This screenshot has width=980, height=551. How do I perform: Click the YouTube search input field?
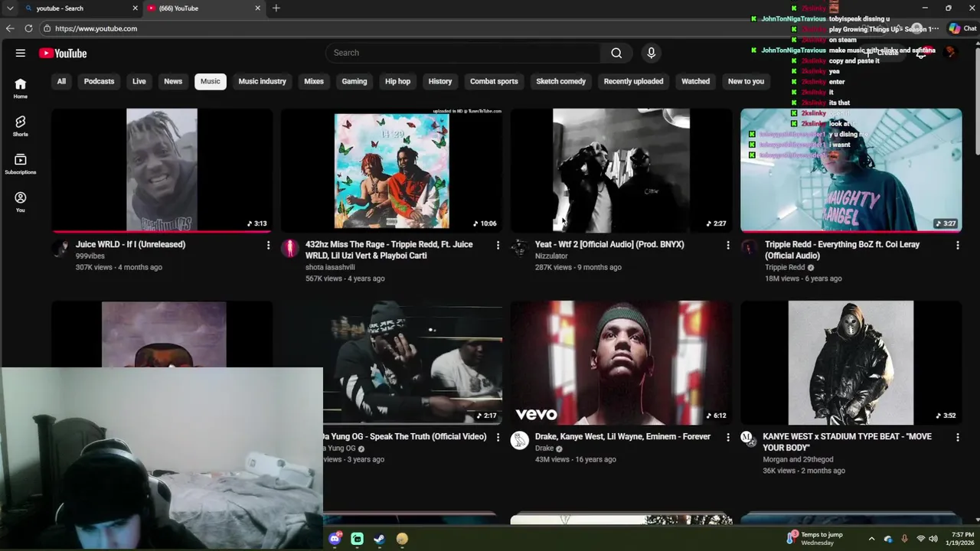(x=463, y=53)
